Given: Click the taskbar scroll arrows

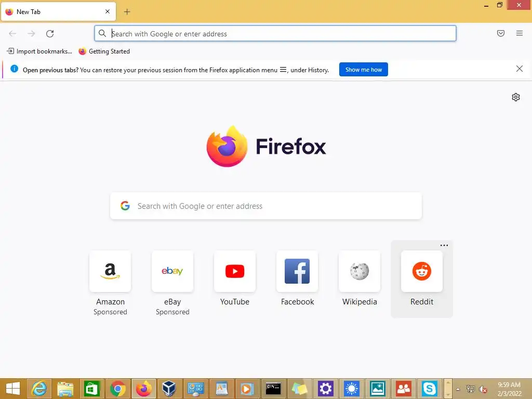Looking at the screenshot, I should [x=448, y=389].
